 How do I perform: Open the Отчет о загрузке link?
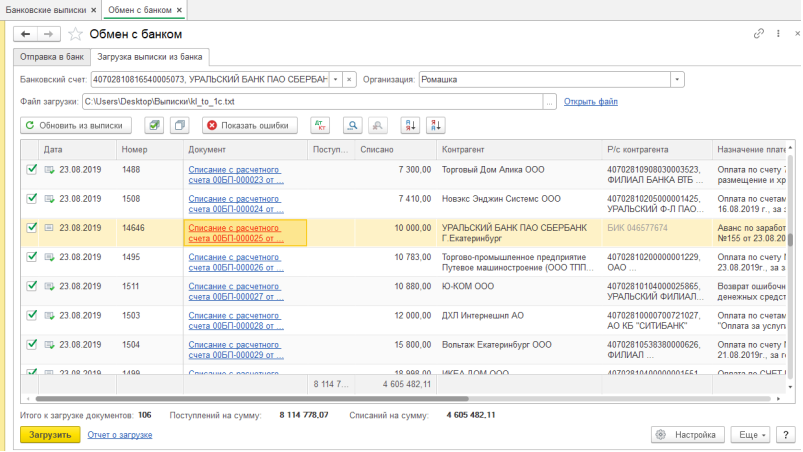click(x=120, y=435)
